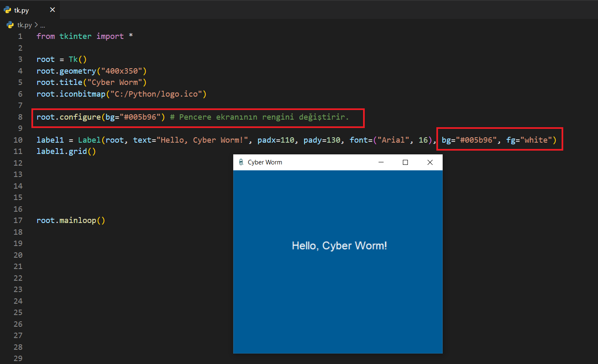Click the Python file icon in the tk.py tab

(x=8, y=10)
